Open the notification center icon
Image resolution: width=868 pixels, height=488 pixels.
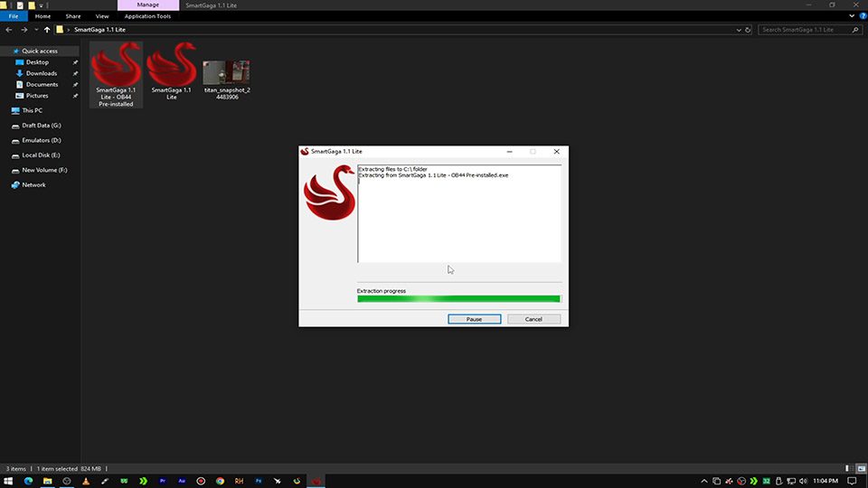[853, 481]
